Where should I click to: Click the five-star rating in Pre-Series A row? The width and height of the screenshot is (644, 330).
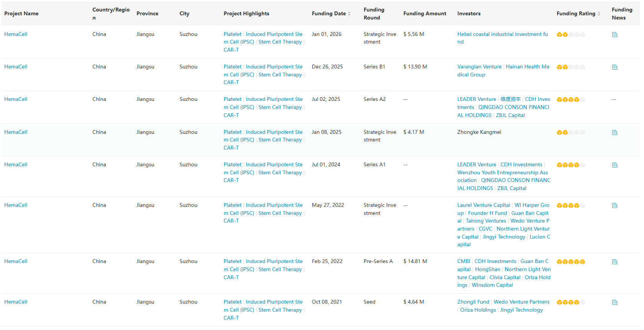[x=570, y=262]
